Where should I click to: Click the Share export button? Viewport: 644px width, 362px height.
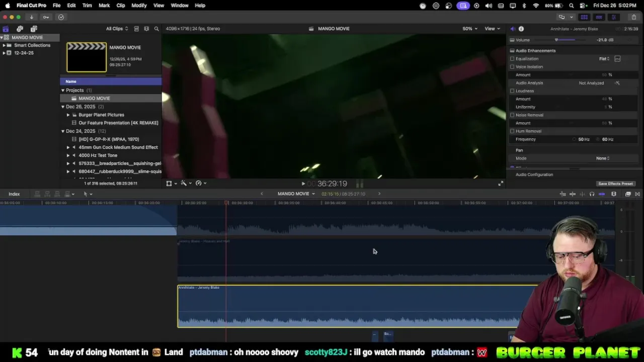(x=633, y=17)
